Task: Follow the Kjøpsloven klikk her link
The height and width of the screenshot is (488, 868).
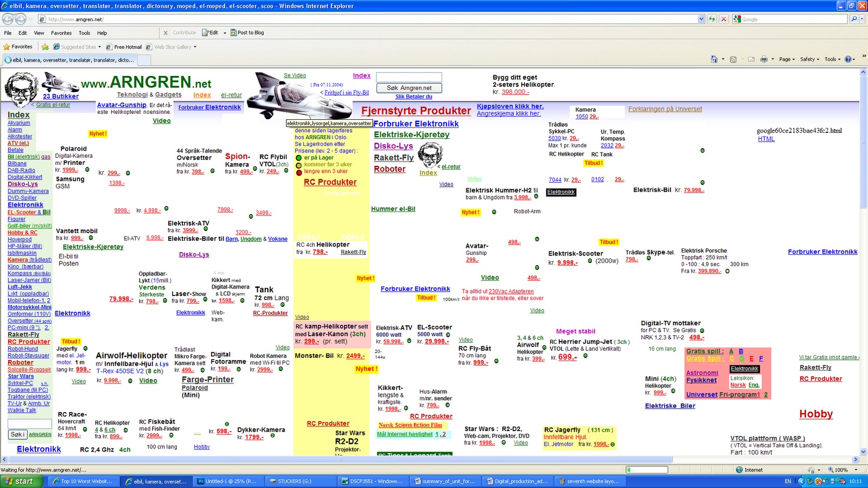Action: [511, 106]
